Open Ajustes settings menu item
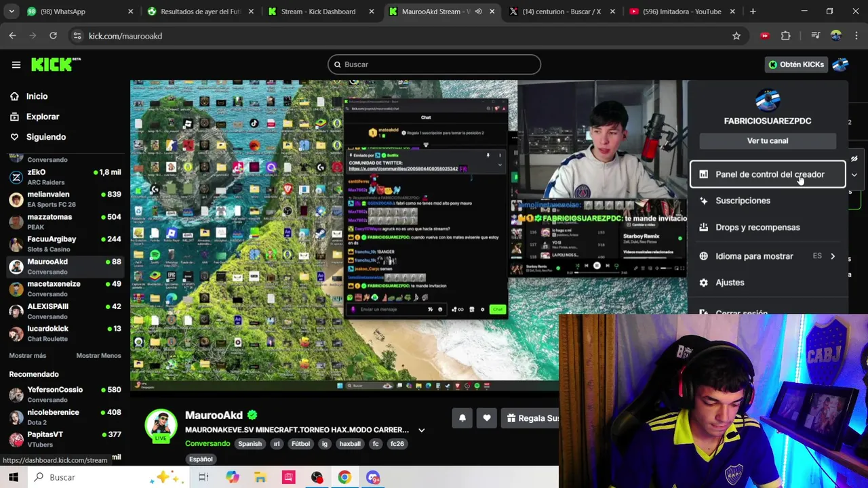 (x=768, y=283)
